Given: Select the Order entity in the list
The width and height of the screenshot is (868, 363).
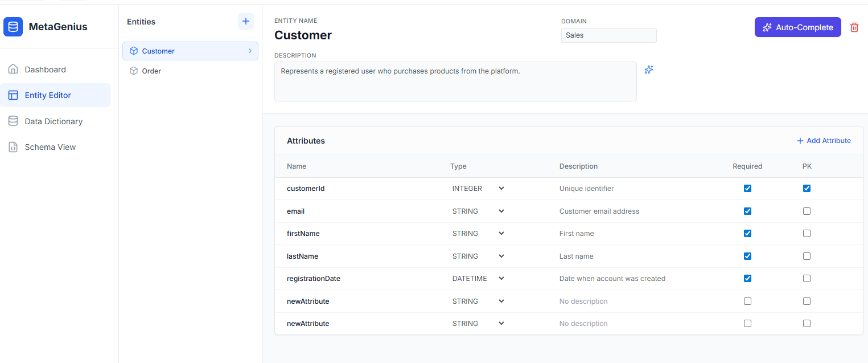Looking at the screenshot, I should pos(151,71).
